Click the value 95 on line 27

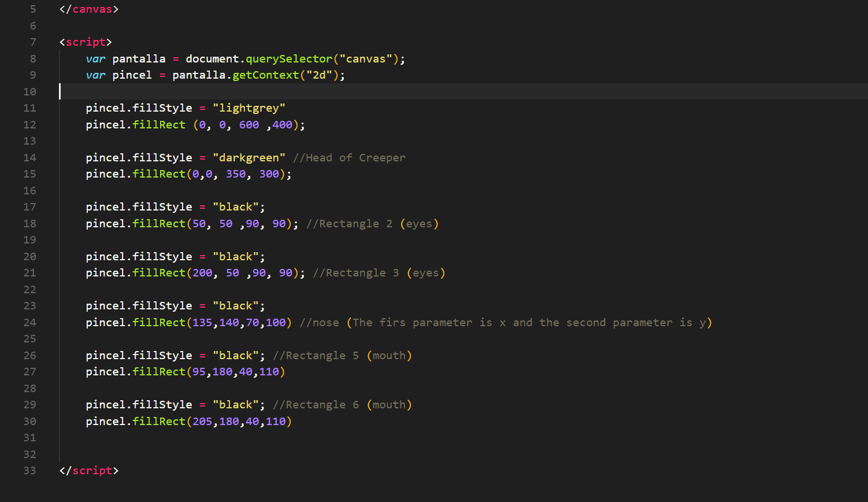click(199, 372)
